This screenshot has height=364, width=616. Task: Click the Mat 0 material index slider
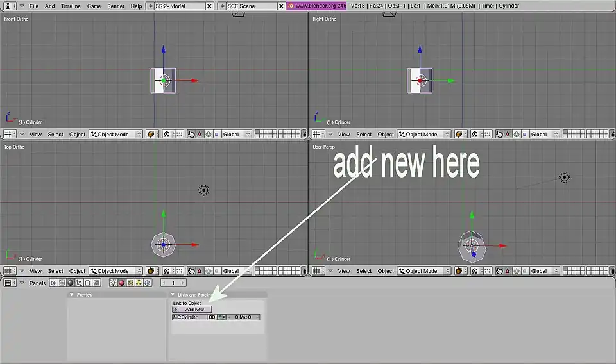coord(244,317)
